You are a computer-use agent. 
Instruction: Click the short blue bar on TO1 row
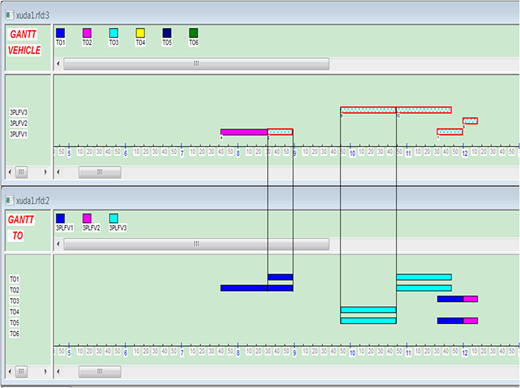pyautogui.click(x=280, y=277)
